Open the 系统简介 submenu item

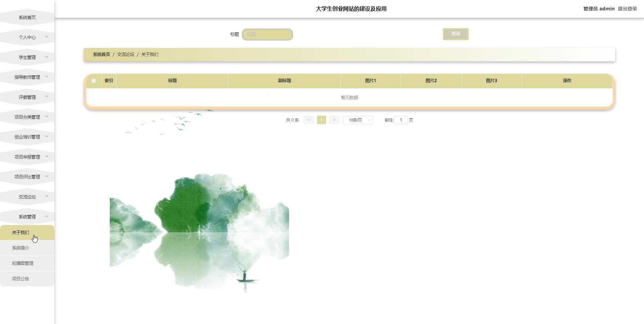[x=27, y=248]
